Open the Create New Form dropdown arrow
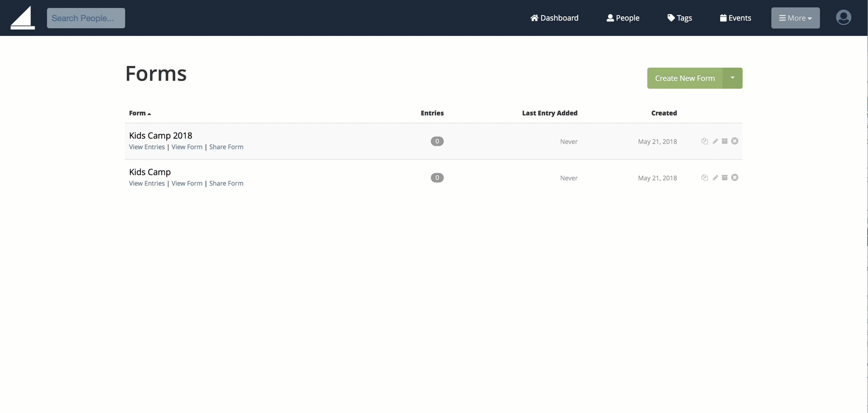Image resolution: width=868 pixels, height=413 pixels. [x=732, y=78]
